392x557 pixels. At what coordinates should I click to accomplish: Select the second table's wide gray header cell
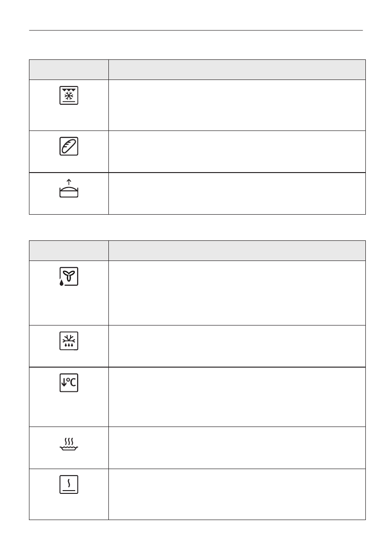point(237,251)
